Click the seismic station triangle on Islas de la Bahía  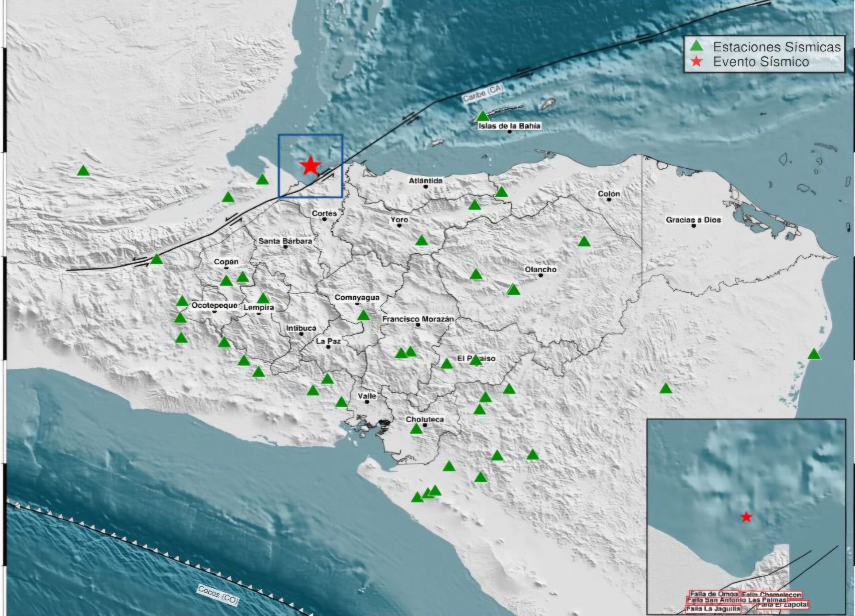coord(483,117)
